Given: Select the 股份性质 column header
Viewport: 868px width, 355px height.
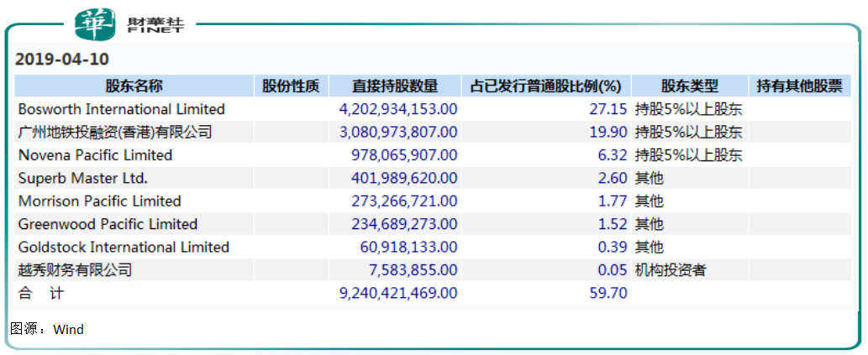Looking at the screenshot, I should pyautogui.click(x=292, y=86).
